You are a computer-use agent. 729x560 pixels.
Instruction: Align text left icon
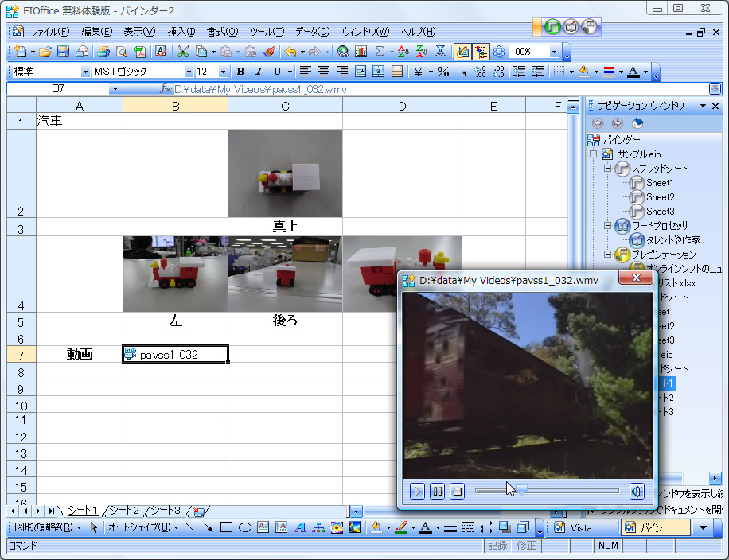click(x=305, y=72)
